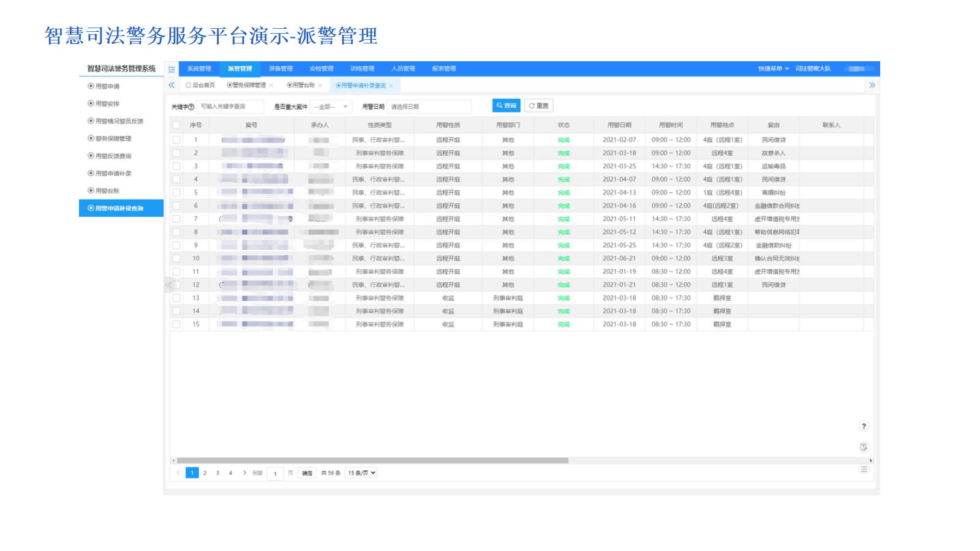
Task: Check the select-all header checkbox
Action: click(176, 125)
